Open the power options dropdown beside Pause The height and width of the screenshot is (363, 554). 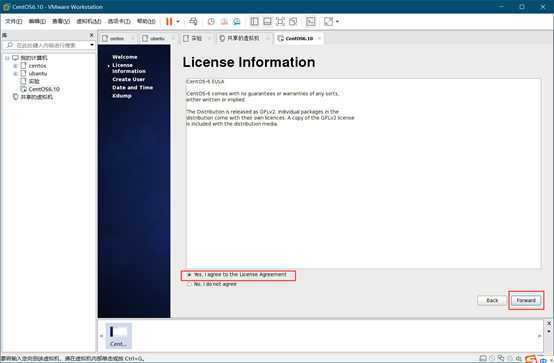[x=178, y=22]
